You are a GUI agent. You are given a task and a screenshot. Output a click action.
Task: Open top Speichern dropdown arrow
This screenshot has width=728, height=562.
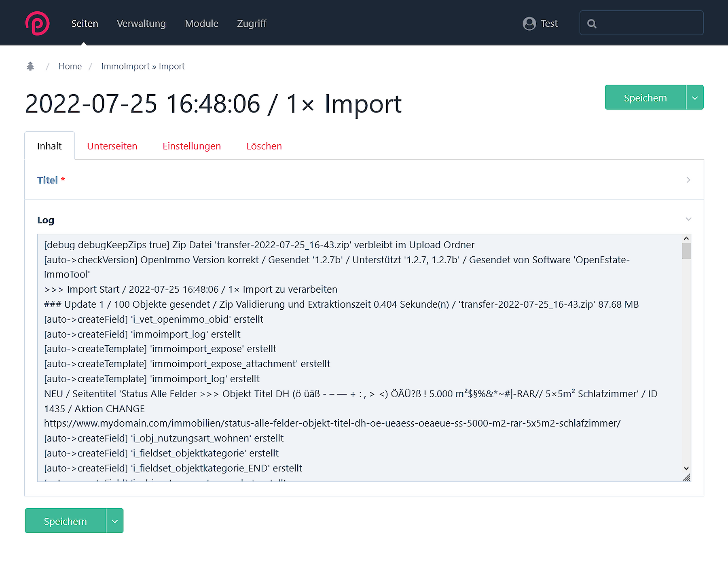695,98
